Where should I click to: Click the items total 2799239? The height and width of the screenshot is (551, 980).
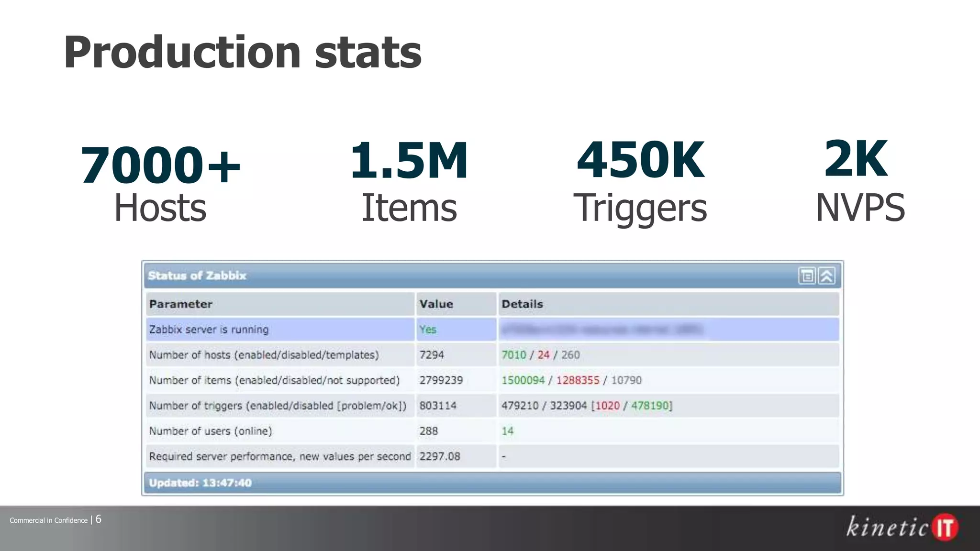441,380
